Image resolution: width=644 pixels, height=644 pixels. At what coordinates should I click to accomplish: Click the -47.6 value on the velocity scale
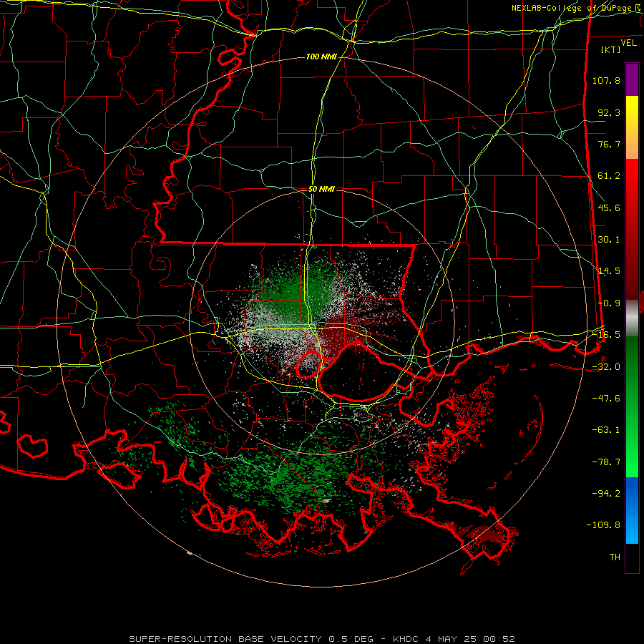(606, 399)
